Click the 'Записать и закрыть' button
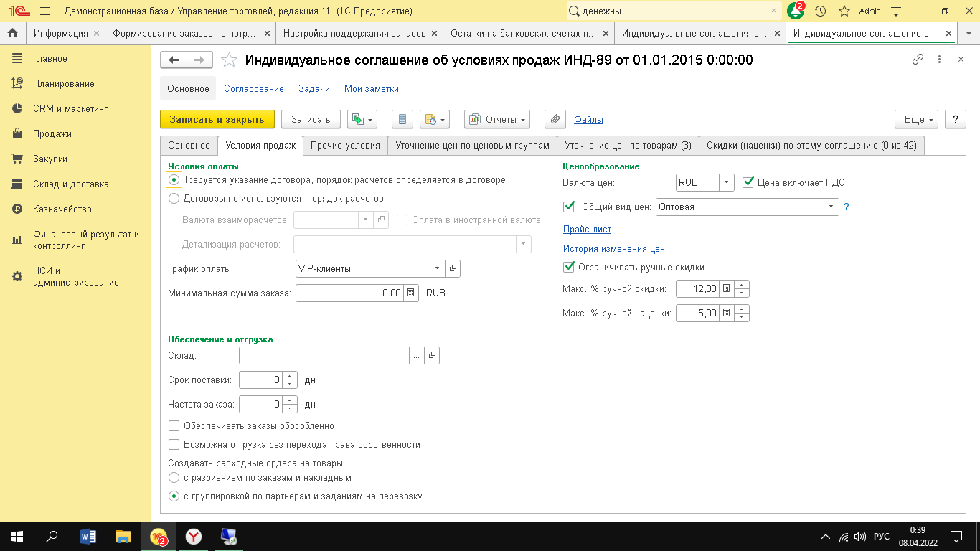Image resolution: width=980 pixels, height=551 pixels. 217,119
